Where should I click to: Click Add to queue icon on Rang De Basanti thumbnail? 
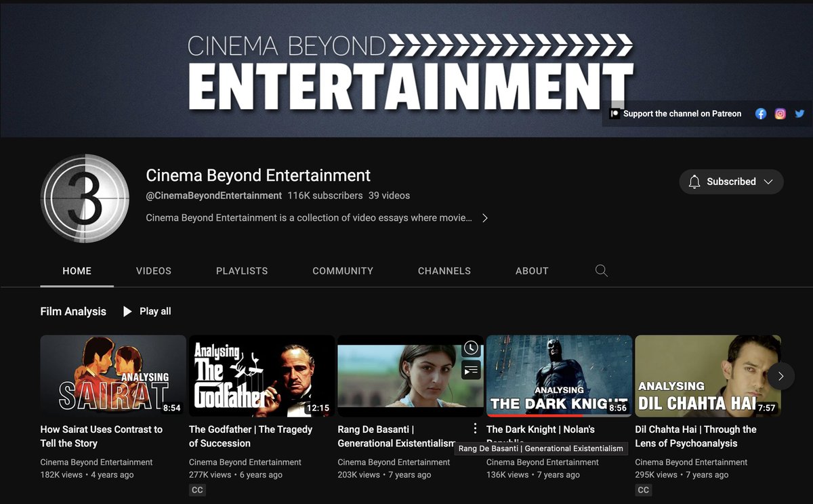tap(471, 370)
